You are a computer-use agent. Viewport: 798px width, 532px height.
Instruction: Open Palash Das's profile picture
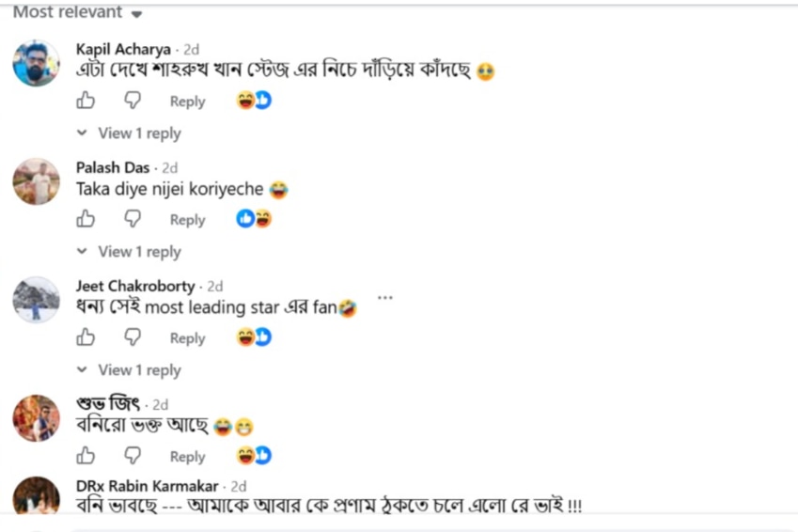(36, 181)
